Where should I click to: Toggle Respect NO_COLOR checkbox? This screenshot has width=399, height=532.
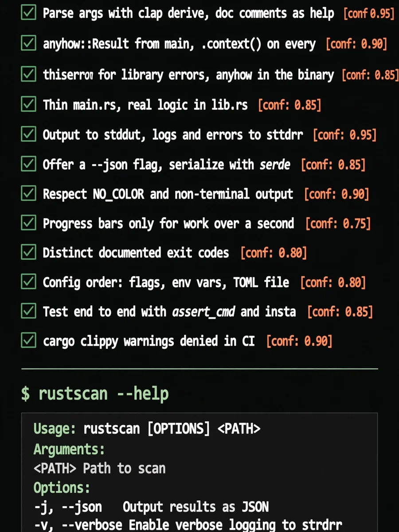coord(28,194)
